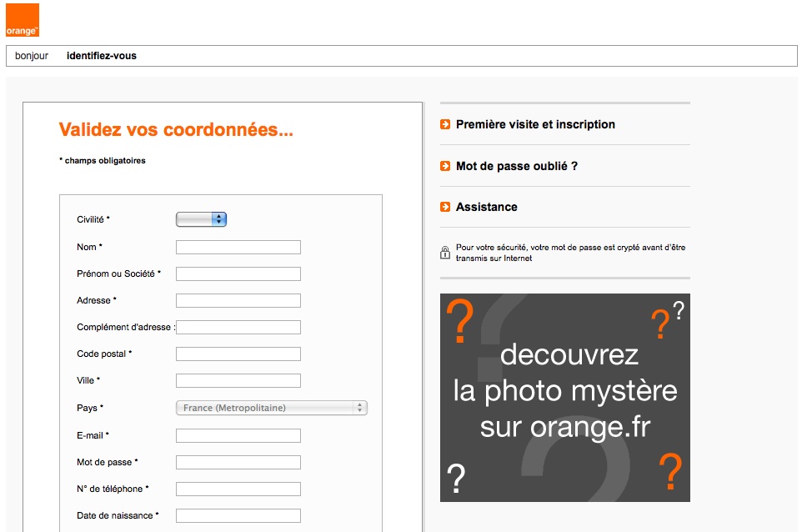Focus the Nom input field
Viewport: 812px width, 532px height.
pyautogui.click(x=238, y=247)
